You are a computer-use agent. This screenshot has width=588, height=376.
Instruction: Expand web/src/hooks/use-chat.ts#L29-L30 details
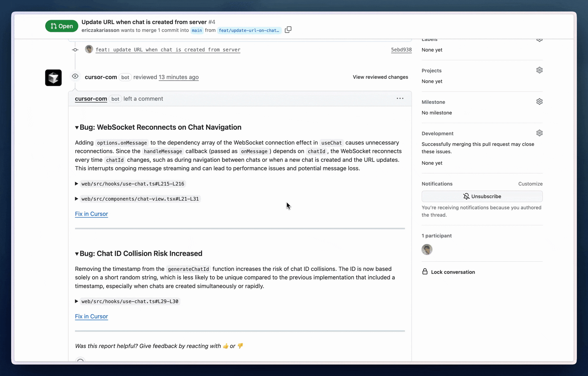pos(77,301)
